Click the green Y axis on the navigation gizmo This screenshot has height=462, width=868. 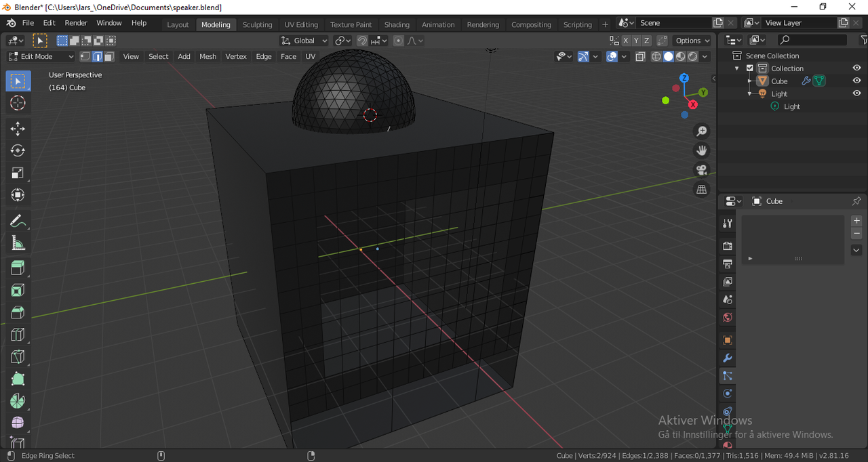click(x=703, y=91)
